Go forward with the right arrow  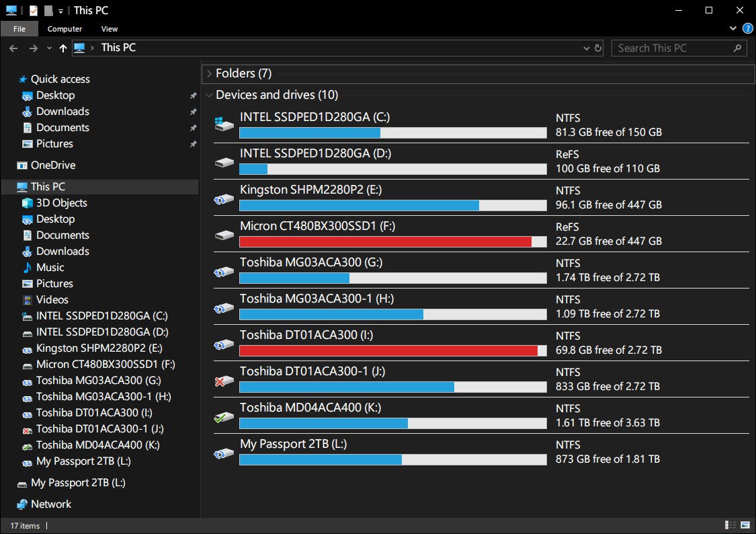pos(34,48)
